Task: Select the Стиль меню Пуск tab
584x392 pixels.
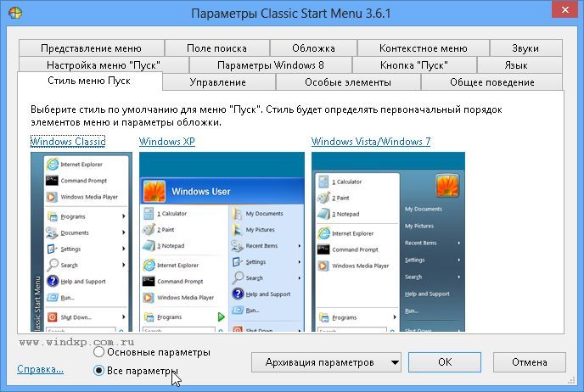Action: [89, 81]
